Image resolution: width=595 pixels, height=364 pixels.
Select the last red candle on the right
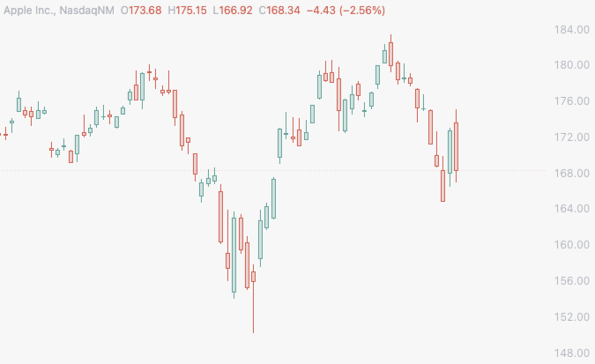click(x=456, y=146)
